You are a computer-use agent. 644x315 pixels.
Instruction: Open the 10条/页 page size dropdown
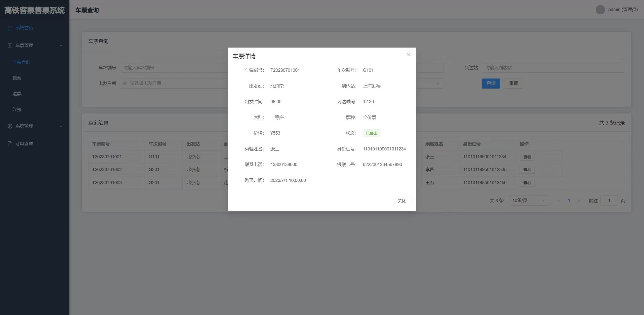tap(529, 201)
